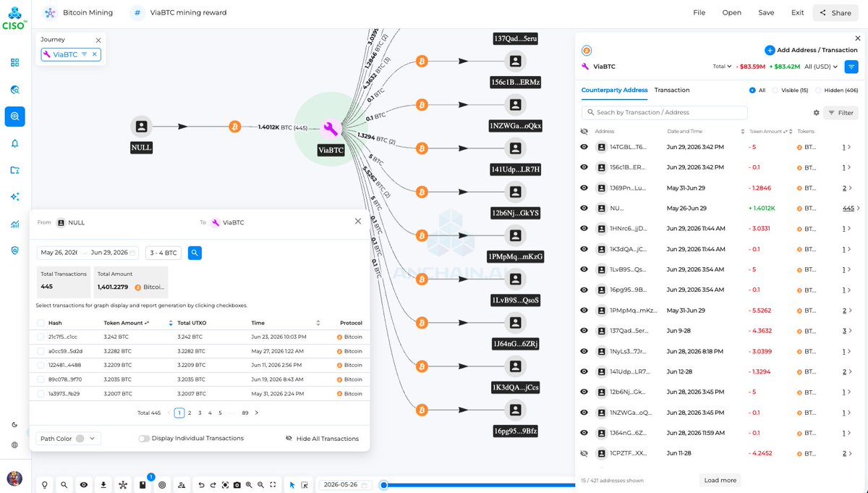
Task: Sort the Token Amount column in address list
Action: pyautogui.click(x=789, y=132)
